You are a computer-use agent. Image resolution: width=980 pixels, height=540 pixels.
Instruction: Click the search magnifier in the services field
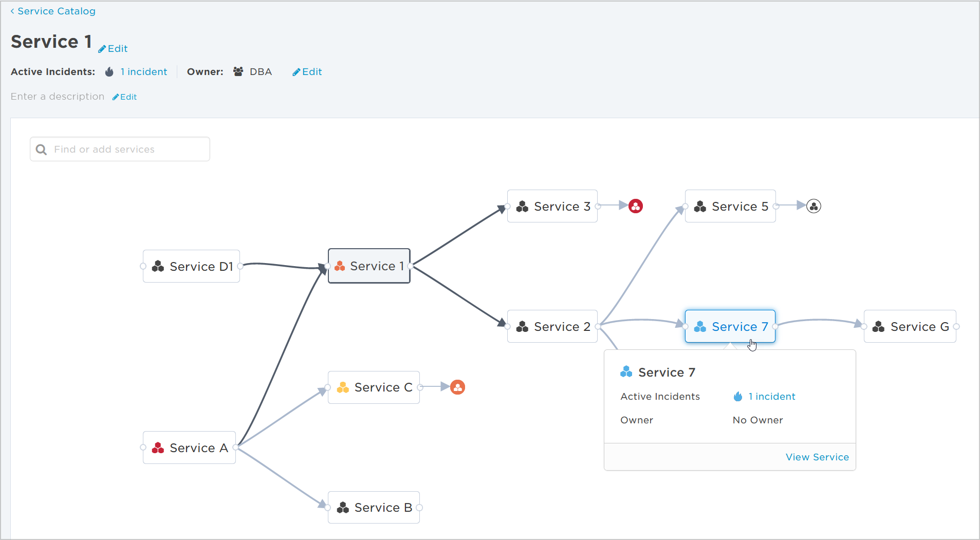click(41, 149)
